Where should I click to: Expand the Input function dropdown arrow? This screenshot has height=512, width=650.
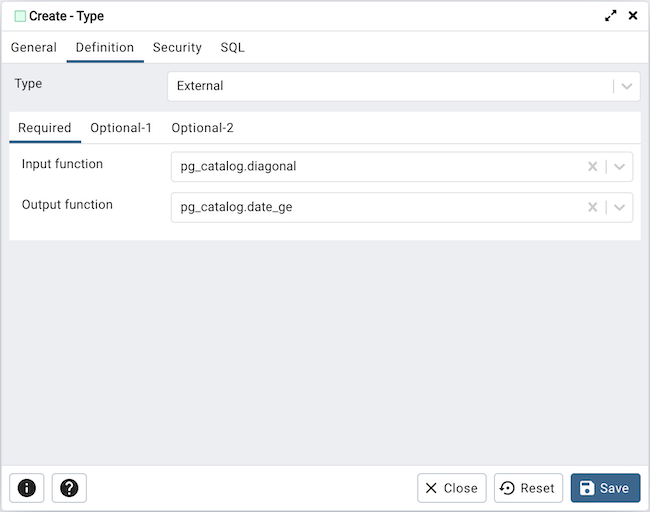(x=620, y=167)
